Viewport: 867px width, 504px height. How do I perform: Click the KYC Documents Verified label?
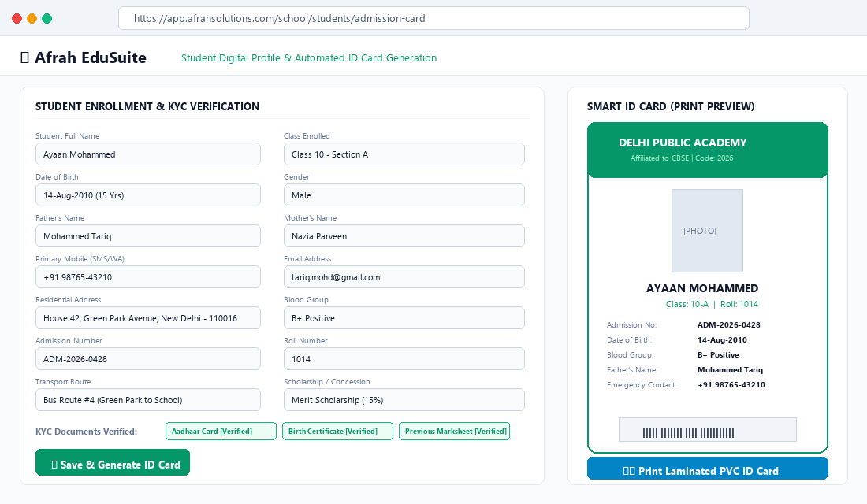coord(86,432)
